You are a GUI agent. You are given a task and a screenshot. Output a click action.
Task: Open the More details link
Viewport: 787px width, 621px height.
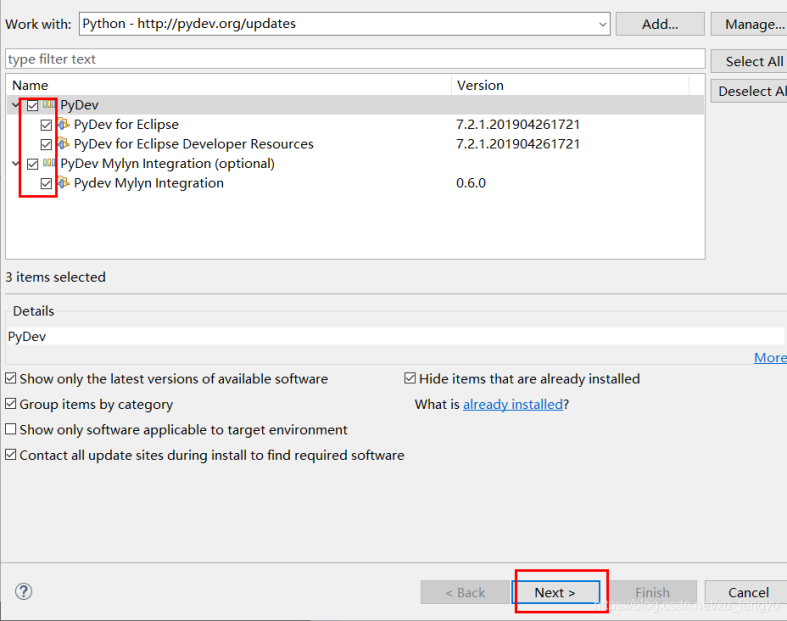770,357
